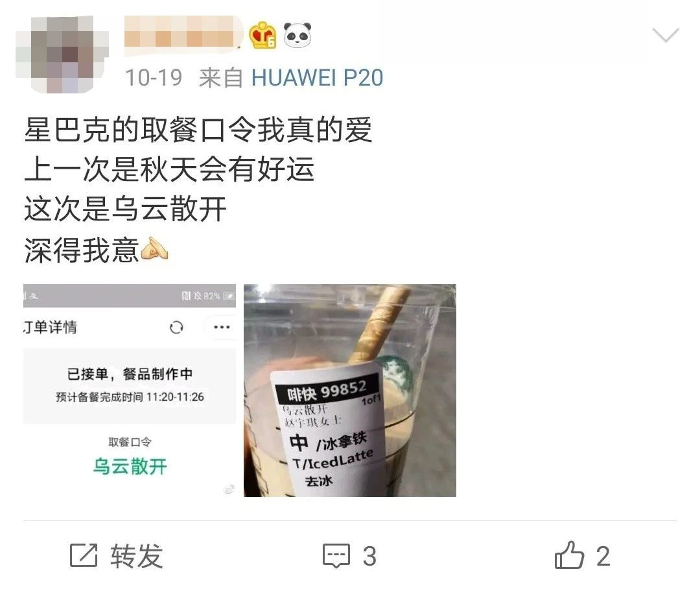This screenshot has height=589, width=700.
Task: Open the iced latte cup photo
Action: (350, 390)
